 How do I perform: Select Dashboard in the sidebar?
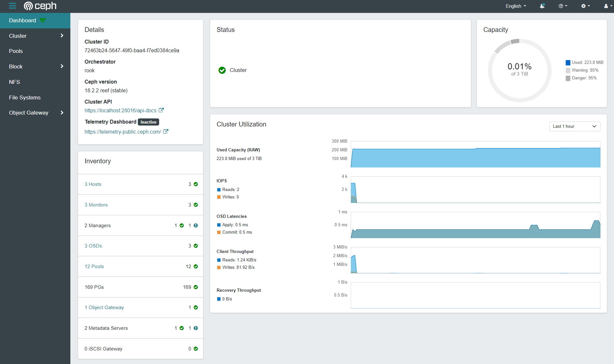(35, 20)
